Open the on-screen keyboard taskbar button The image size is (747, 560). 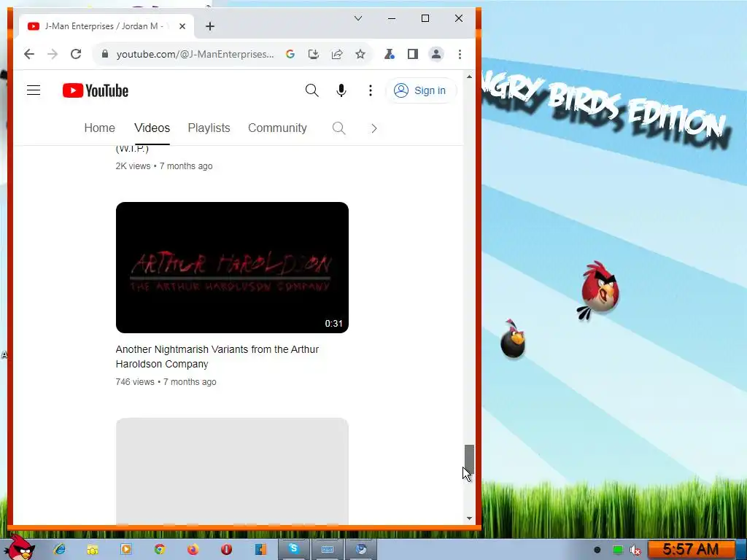[328, 549]
